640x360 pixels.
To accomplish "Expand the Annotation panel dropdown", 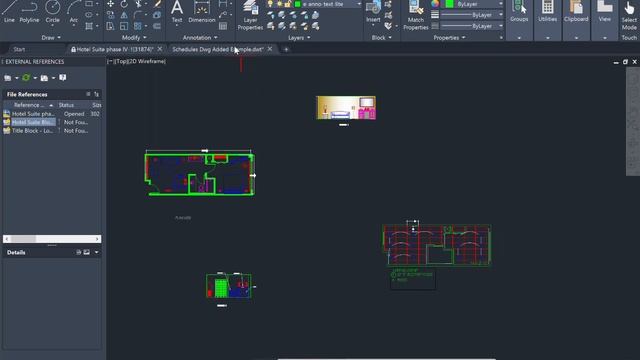I will (200, 37).
